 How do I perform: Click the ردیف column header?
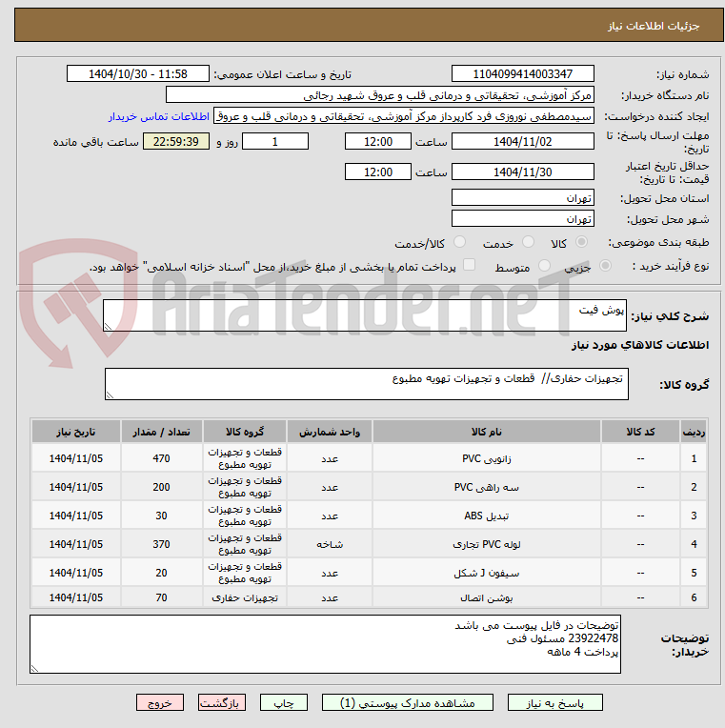(x=694, y=432)
